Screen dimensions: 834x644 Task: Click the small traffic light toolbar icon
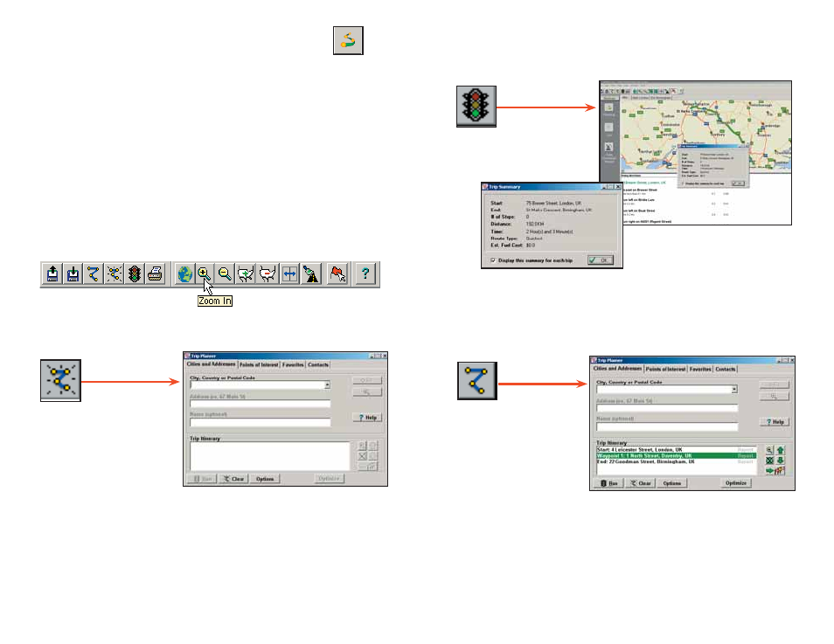click(x=134, y=274)
